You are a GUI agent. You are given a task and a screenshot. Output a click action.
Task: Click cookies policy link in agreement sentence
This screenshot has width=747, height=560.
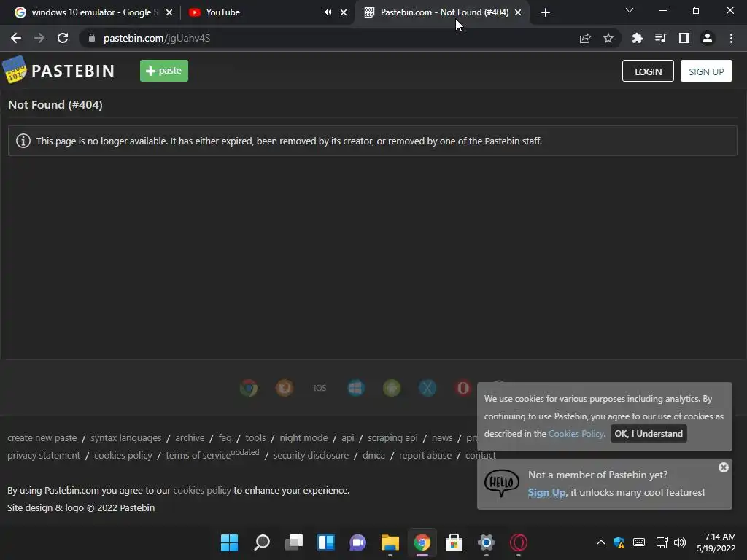pos(202,491)
